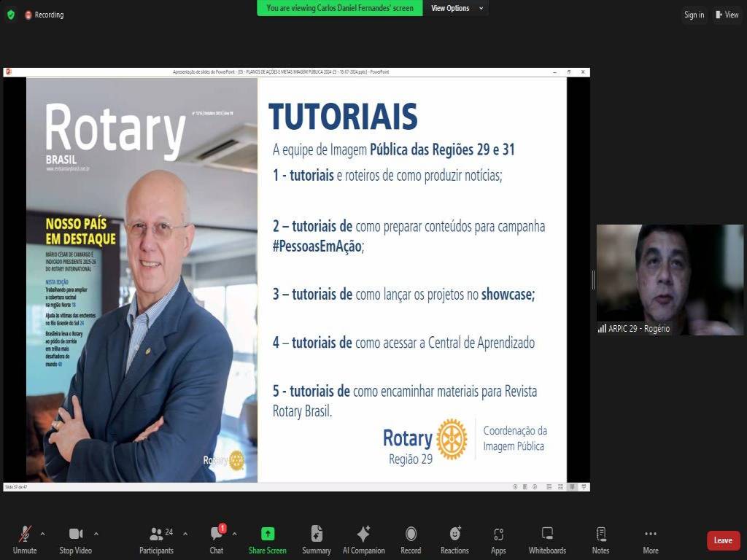Select the ARPIC 29 - Rogério video thumbnail
The width and height of the screenshot is (747, 560).
coord(670,279)
